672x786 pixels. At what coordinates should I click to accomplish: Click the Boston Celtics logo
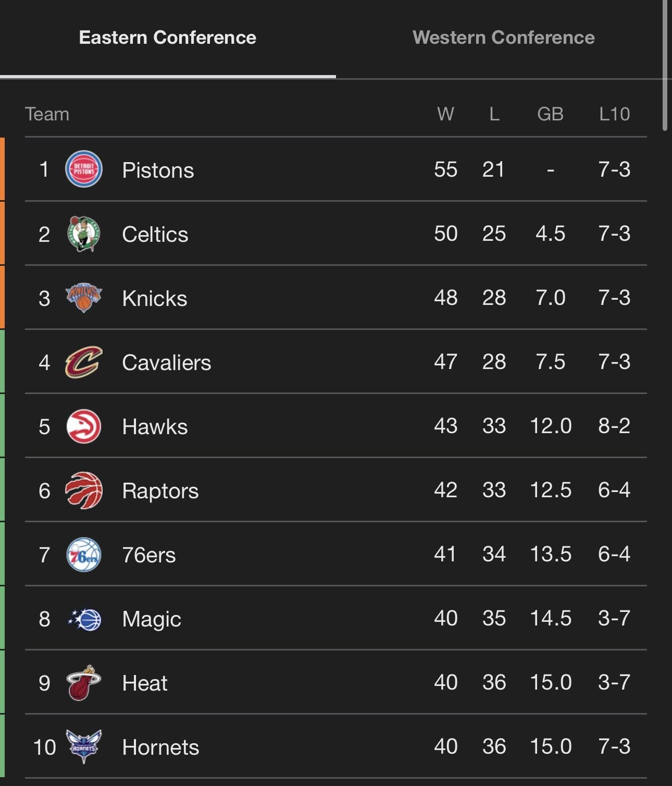pyautogui.click(x=83, y=234)
